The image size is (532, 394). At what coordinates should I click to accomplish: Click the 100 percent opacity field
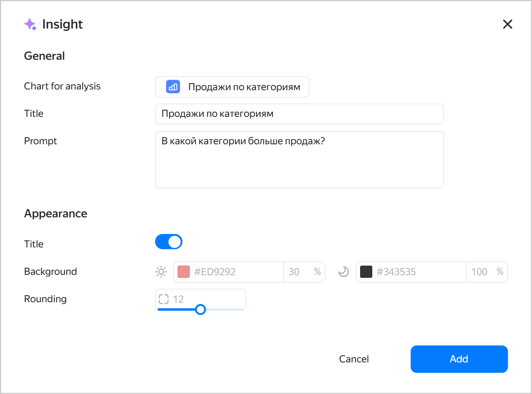pos(487,272)
